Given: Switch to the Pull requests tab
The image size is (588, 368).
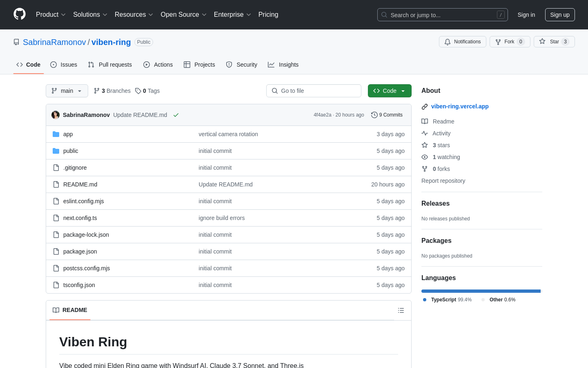Looking at the screenshot, I should click(110, 65).
